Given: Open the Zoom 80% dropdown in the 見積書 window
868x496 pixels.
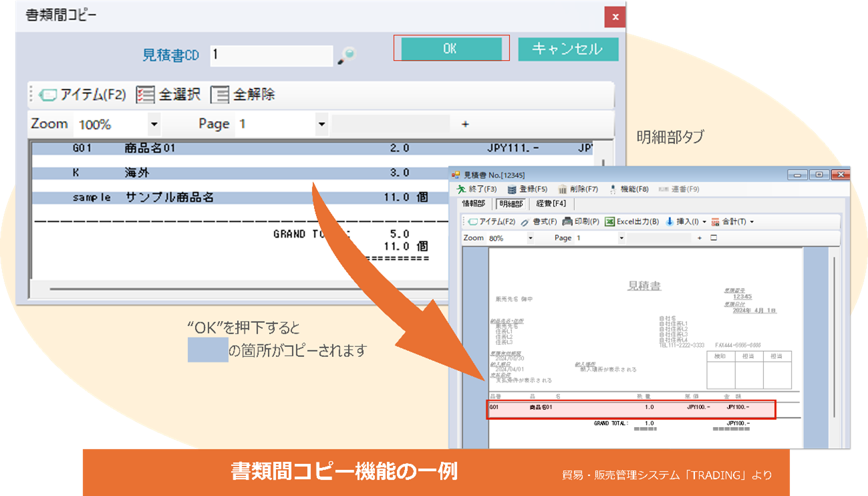Looking at the screenshot, I should coord(531,238).
